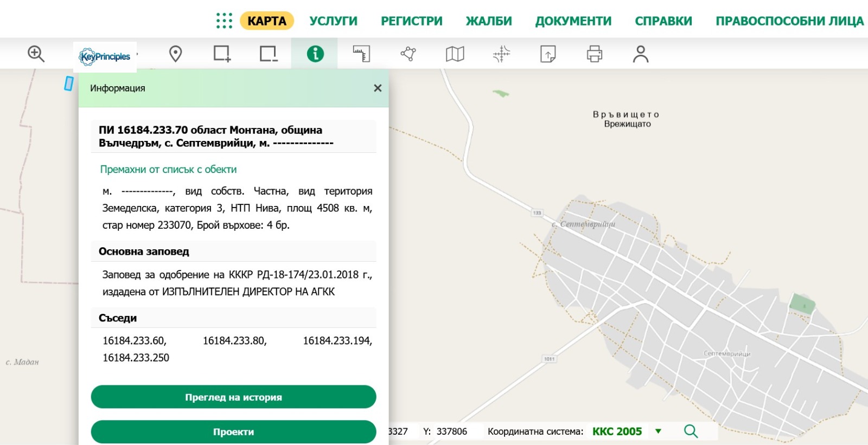Click the coordinate search magnifier icon
Image resolution: width=868 pixels, height=445 pixels.
[x=691, y=431]
